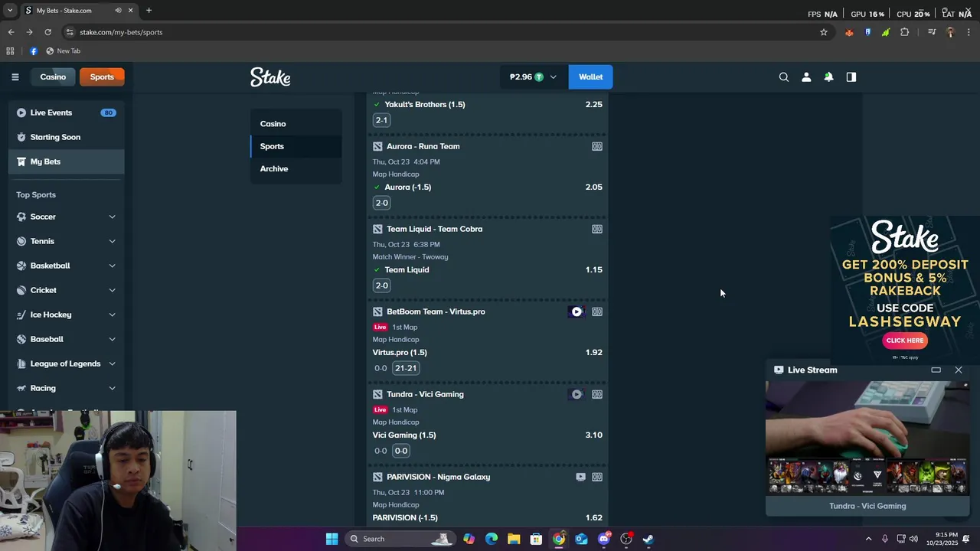Open the notifications bell
The image size is (980, 551).
(828, 77)
